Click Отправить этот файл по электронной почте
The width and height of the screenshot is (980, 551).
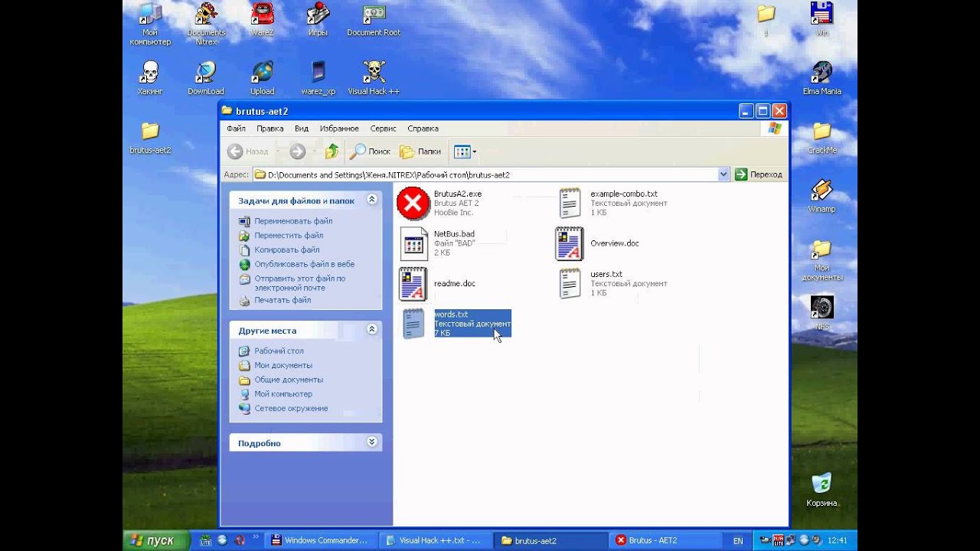coord(300,283)
